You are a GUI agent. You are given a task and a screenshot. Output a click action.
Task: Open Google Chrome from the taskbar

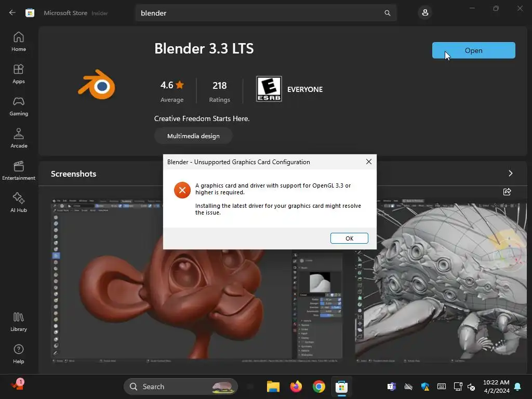point(318,387)
